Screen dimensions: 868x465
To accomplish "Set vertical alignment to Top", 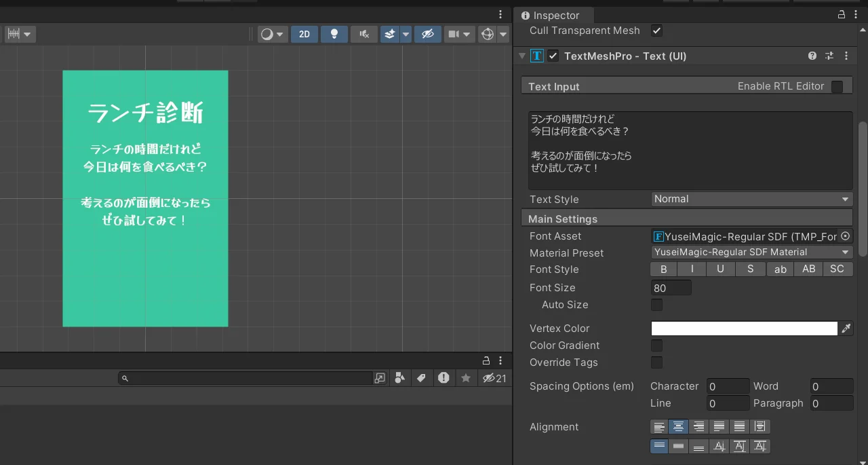I will (x=659, y=446).
